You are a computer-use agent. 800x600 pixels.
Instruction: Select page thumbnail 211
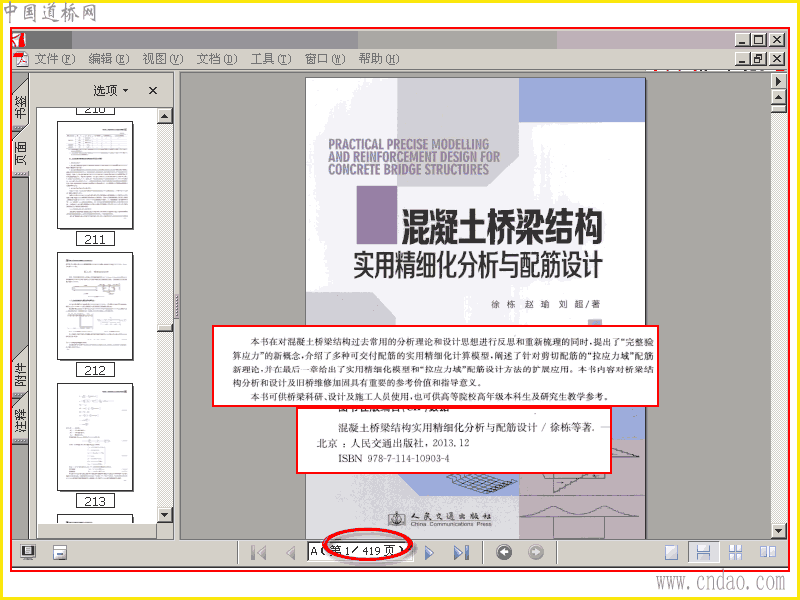coord(95,175)
